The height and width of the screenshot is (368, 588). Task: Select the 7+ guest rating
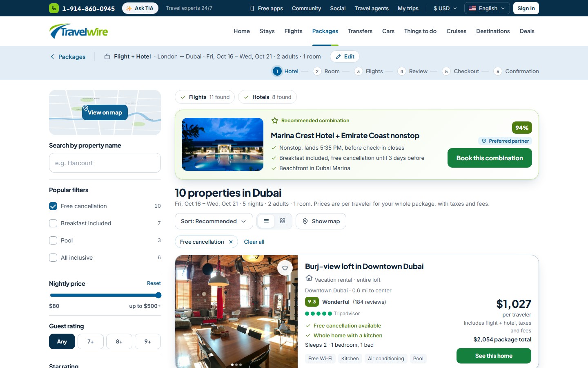[91, 341]
